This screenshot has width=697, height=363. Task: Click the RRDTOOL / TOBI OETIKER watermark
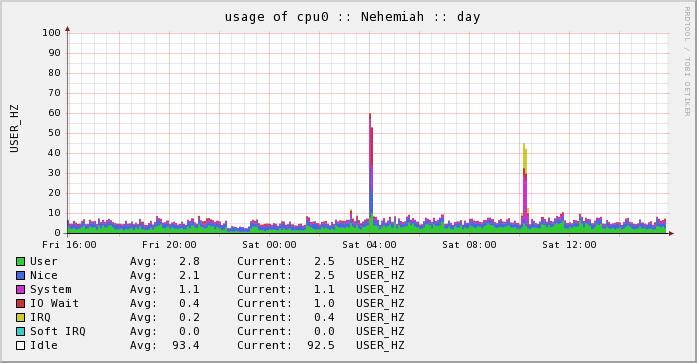[687, 61]
